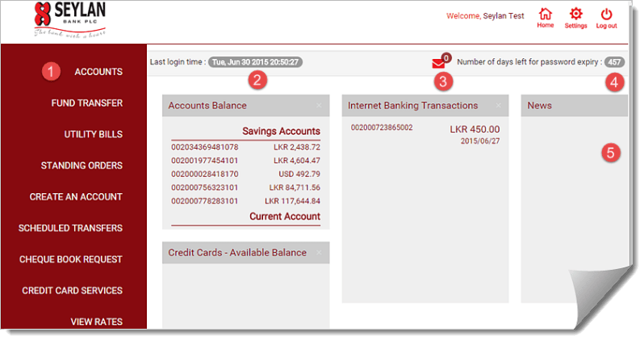Open the Fund Transfer menu

click(x=86, y=103)
